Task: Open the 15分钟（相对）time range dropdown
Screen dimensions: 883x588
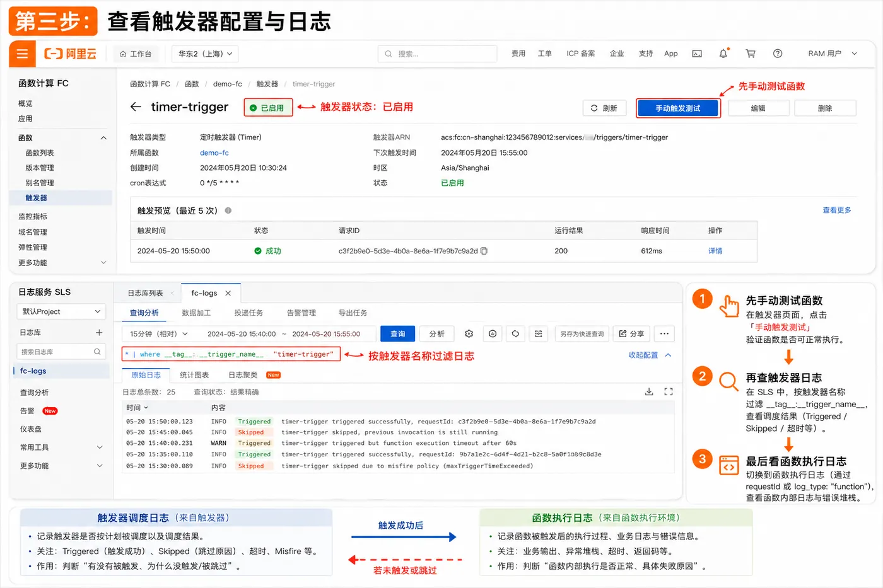Action: [159, 334]
